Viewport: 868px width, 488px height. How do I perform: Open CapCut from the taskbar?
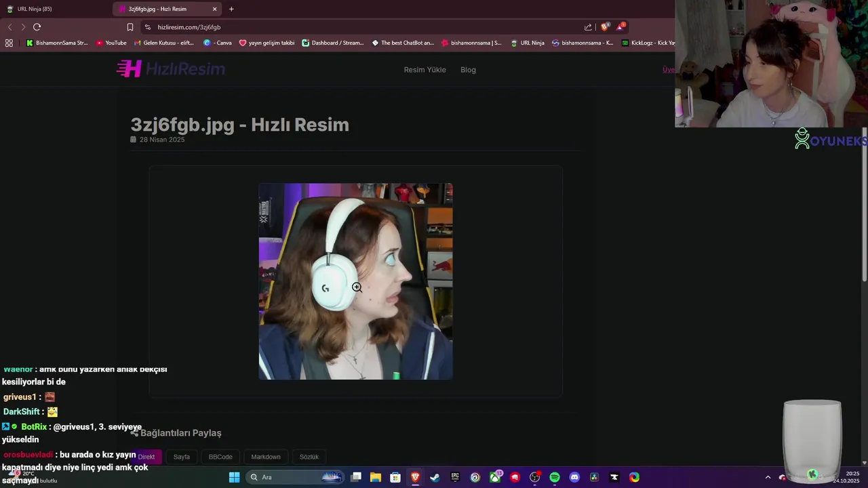[x=614, y=477]
